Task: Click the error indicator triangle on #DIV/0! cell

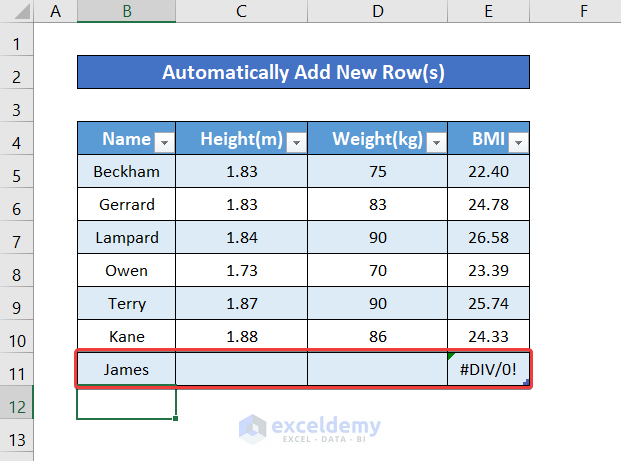Action: [451, 356]
